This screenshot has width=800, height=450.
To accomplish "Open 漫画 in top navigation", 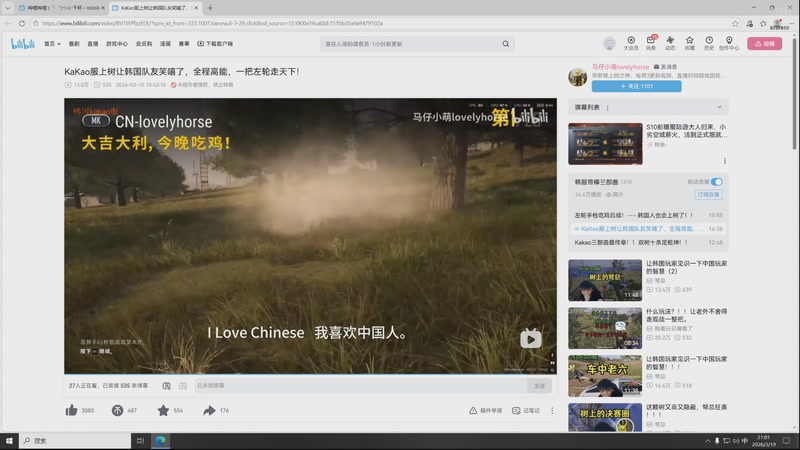I will [x=165, y=44].
